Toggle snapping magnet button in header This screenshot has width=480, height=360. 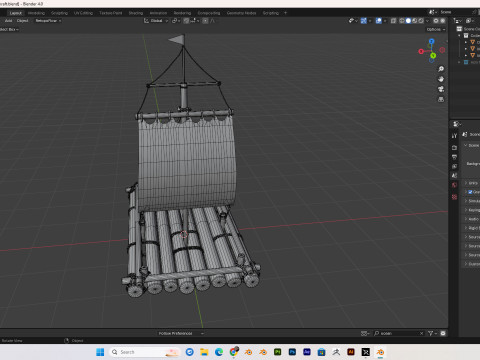click(186, 21)
